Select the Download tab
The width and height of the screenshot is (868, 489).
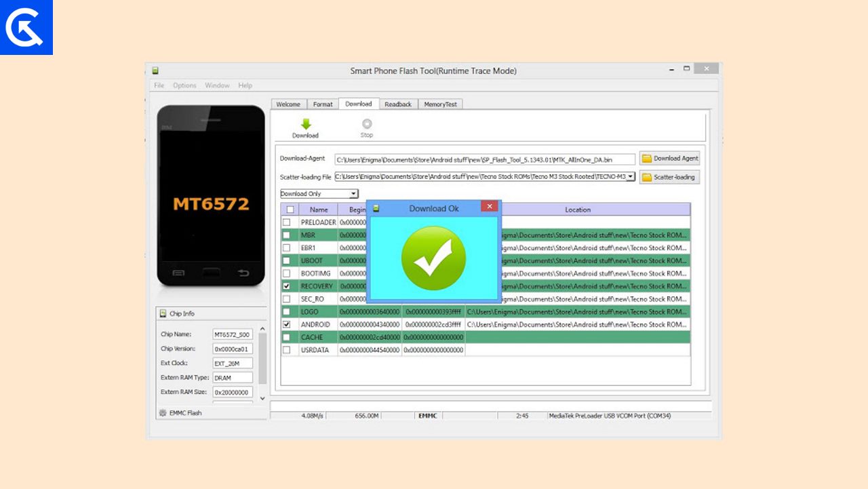click(x=358, y=104)
